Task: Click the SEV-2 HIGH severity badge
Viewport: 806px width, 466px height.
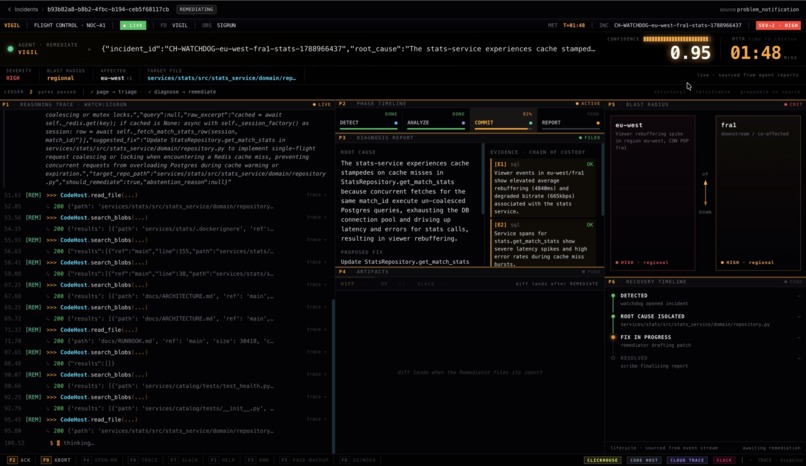Action: (778, 25)
